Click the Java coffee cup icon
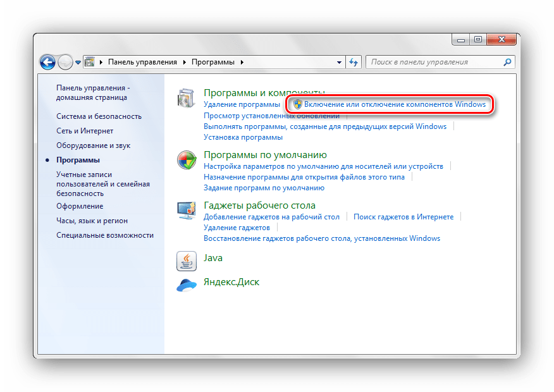Viewport: 554px width, 392px height. pyautogui.click(x=186, y=261)
